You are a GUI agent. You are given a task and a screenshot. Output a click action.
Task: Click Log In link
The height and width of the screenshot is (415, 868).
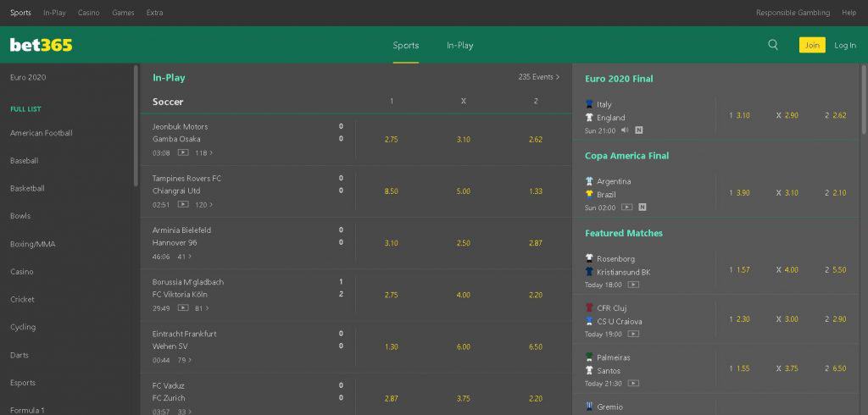point(845,46)
